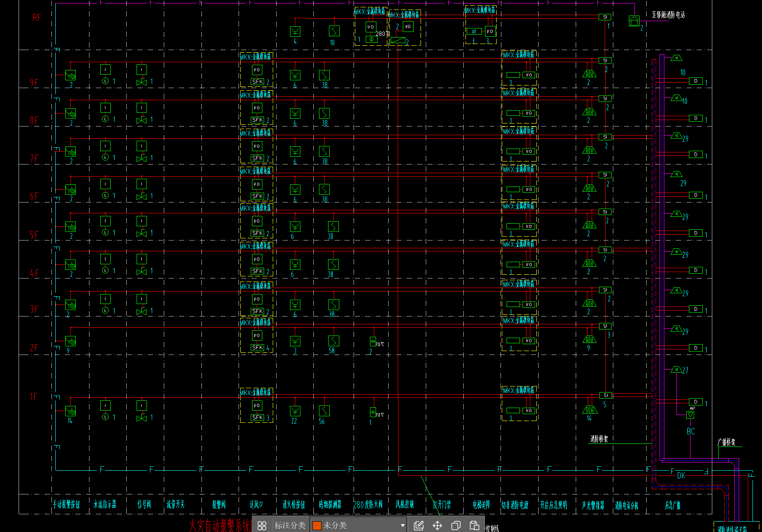Click the 1F floor label

click(x=34, y=396)
